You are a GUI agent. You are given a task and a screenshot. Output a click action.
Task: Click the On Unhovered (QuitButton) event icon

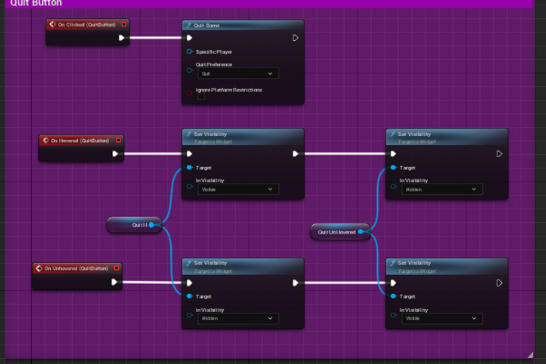click(x=39, y=268)
